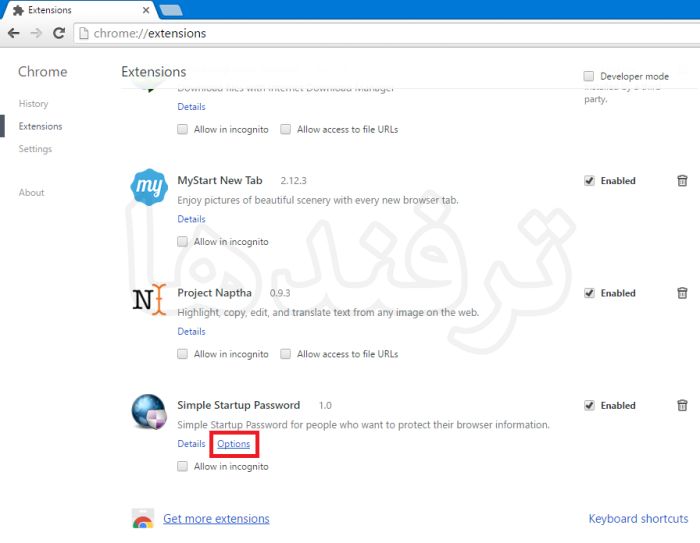Uncheck Enabled for Simple Startup Password
700x543 pixels.
[x=589, y=405]
